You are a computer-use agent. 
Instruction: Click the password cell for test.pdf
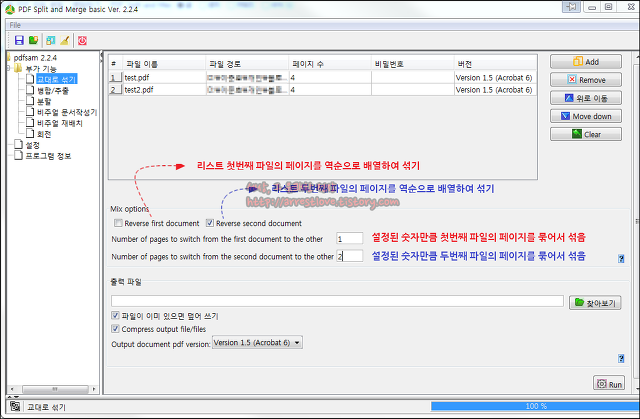[413, 78]
